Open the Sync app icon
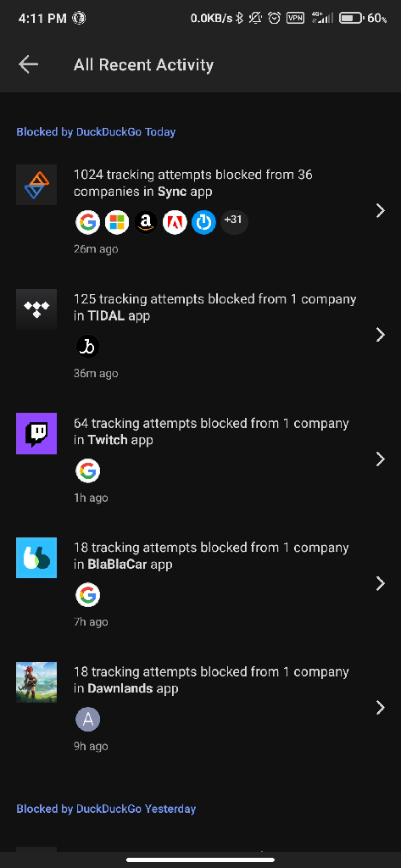This screenshot has width=401, height=868. tap(36, 185)
